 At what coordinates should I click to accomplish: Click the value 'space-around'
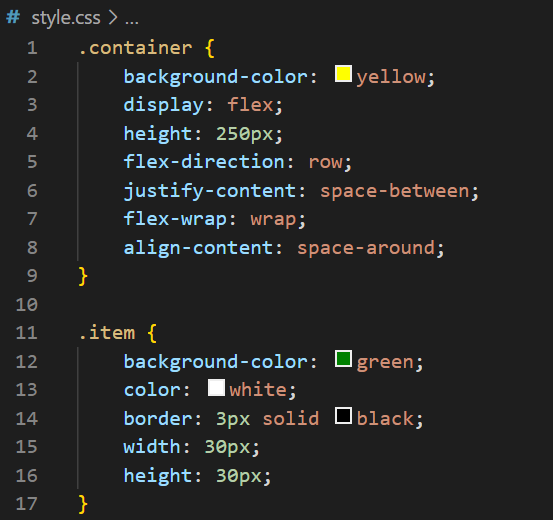point(366,248)
